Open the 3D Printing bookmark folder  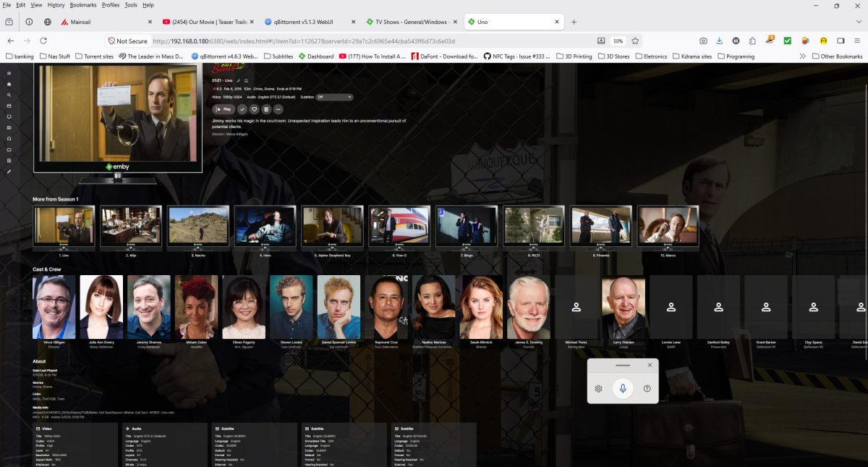pyautogui.click(x=574, y=56)
